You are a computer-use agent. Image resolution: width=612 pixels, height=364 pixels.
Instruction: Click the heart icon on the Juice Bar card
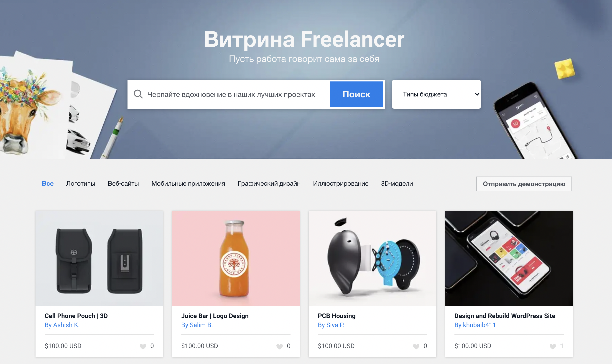279,346
